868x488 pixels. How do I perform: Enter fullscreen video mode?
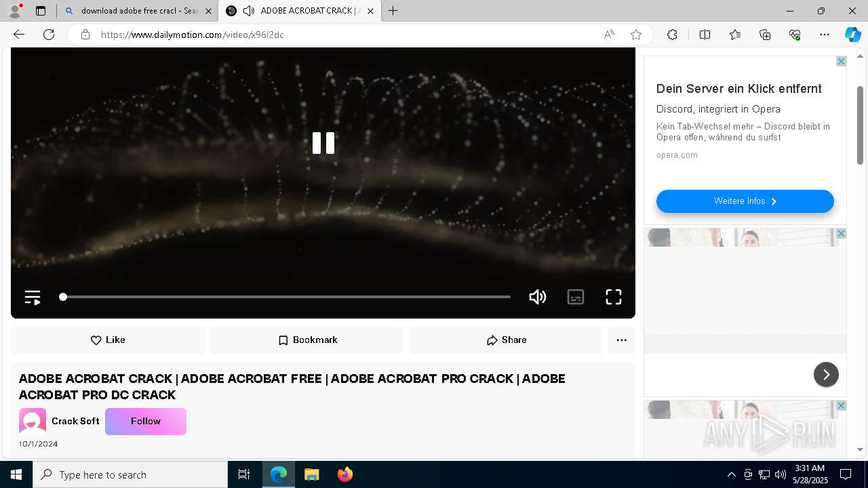(x=614, y=297)
